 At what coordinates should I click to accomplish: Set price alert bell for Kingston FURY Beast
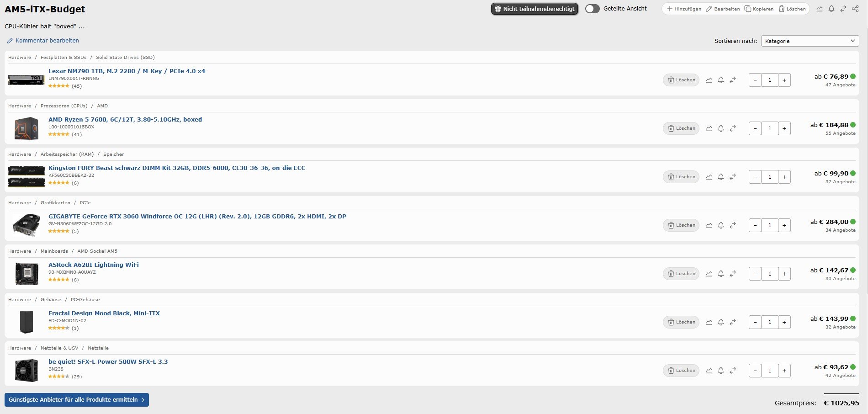pyautogui.click(x=721, y=177)
